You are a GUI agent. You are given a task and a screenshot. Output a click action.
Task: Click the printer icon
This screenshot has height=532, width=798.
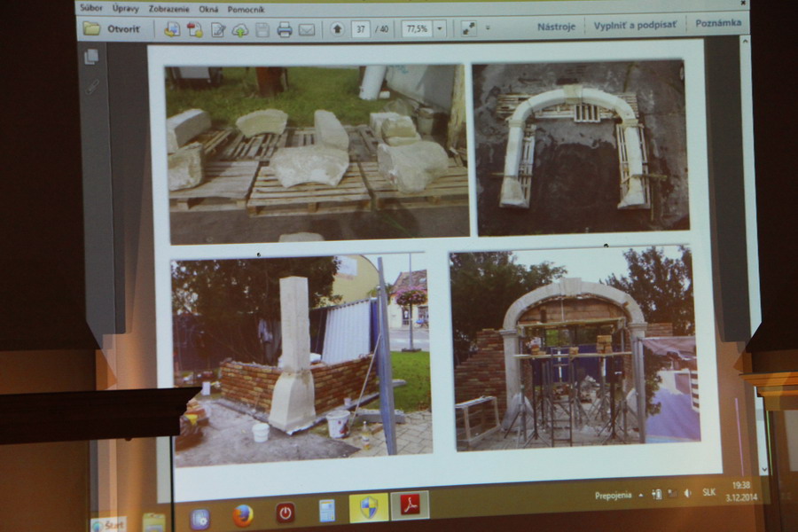tap(284, 30)
